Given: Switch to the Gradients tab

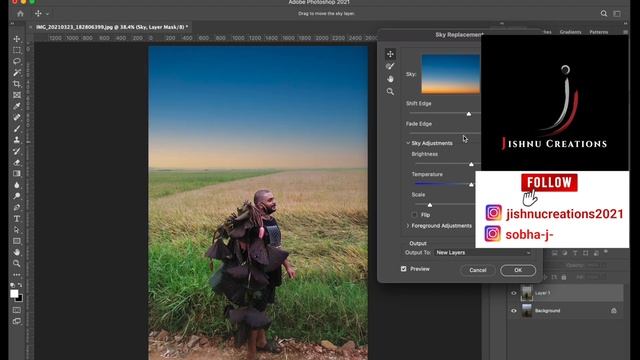Looking at the screenshot, I should (570, 32).
